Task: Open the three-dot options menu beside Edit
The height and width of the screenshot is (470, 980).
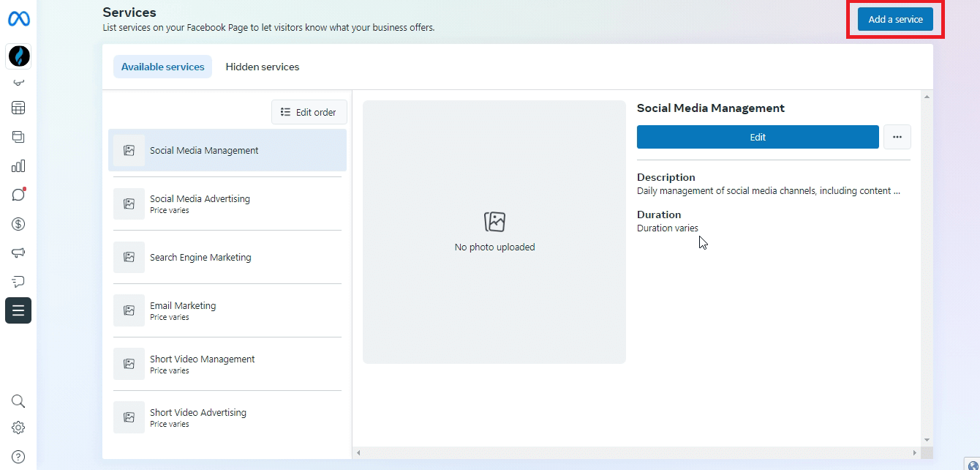Action: tap(897, 136)
